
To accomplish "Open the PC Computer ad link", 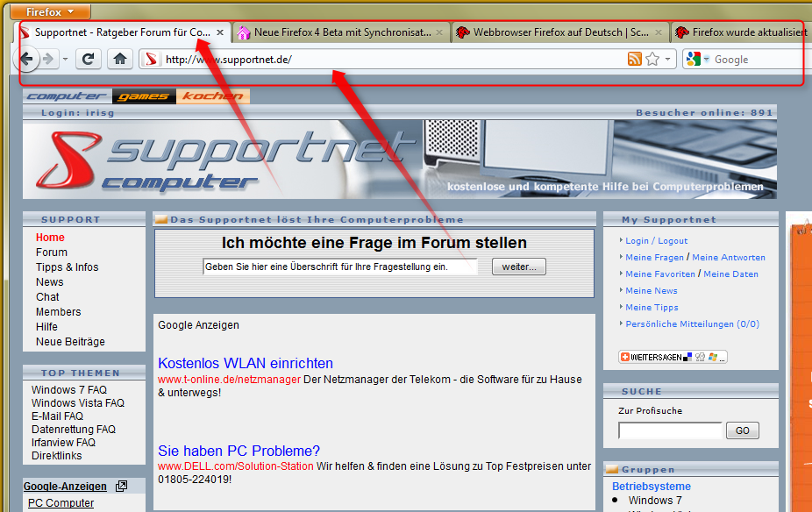I will [x=61, y=502].
